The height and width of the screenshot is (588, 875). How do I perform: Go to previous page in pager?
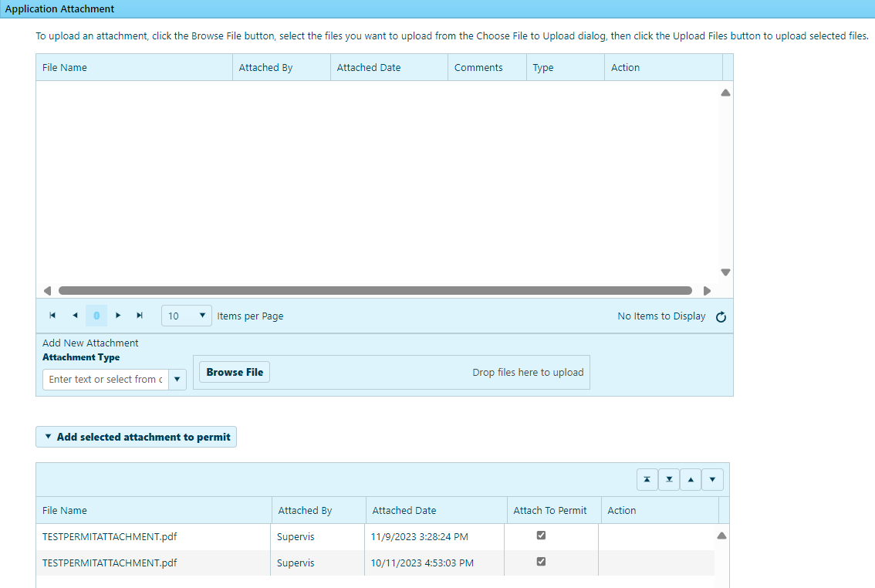pyautogui.click(x=75, y=316)
